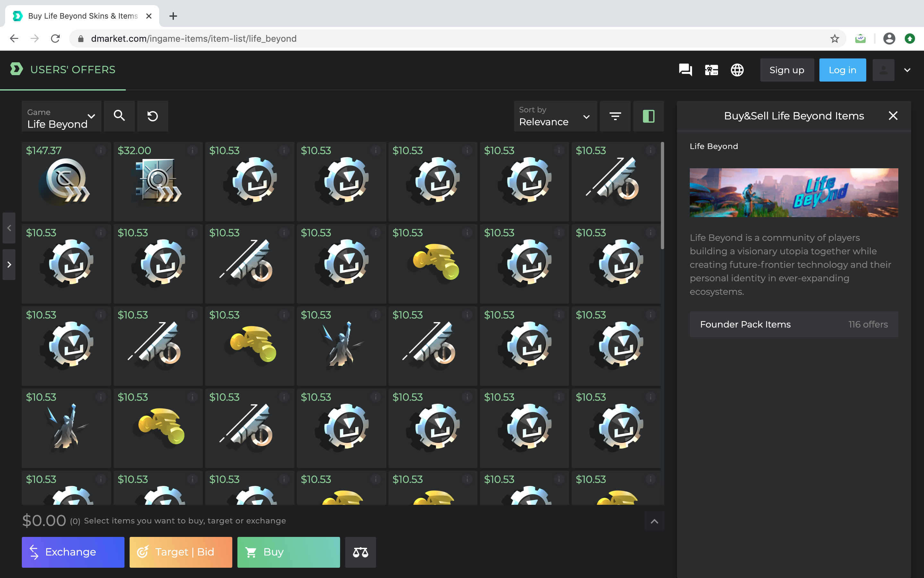Open the compare scales icon
The height and width of the screenshot is (578, 924).
pyautogui.click(x=360, y=552)
